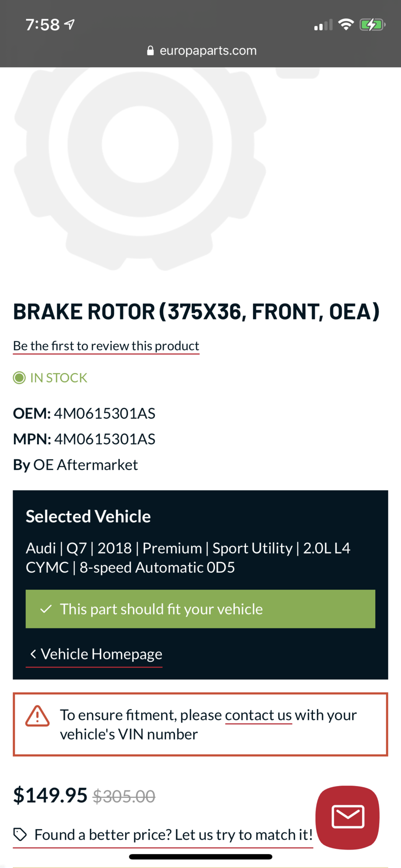Click the padlock icon in the address bar

151,51
